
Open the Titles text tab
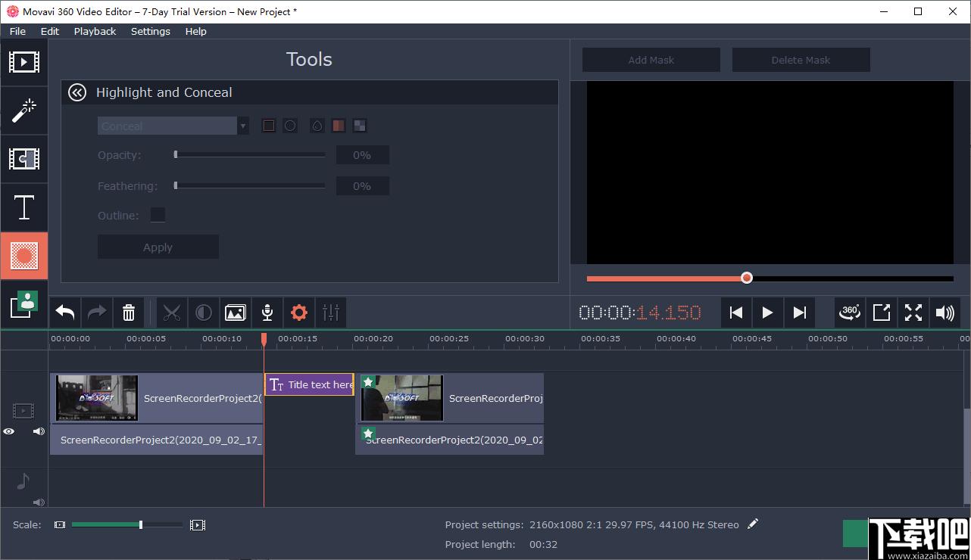pos(23,207)
